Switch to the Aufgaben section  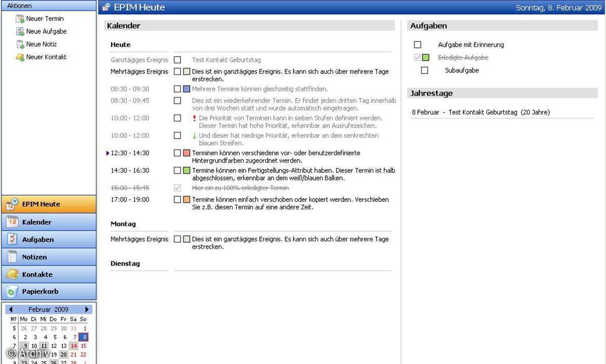coord(49,239)
